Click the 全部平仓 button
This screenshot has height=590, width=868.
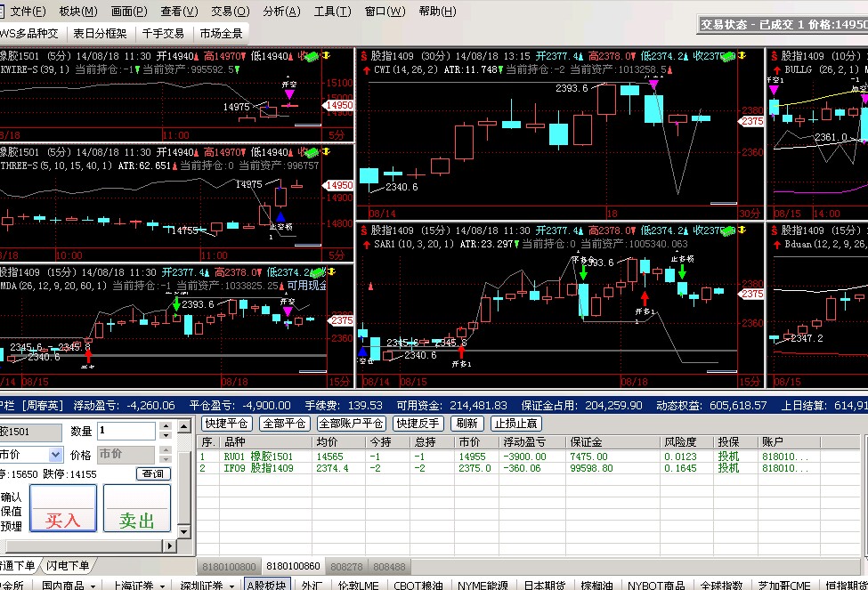(x=284, y=424)
